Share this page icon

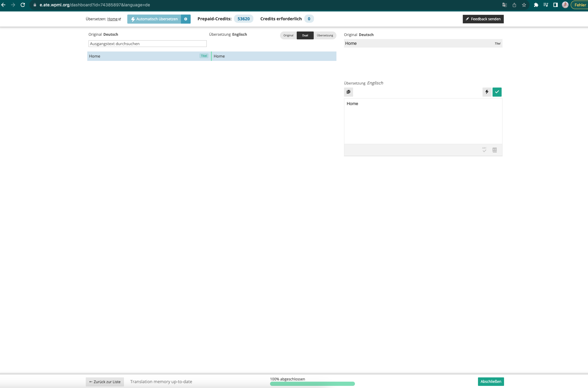[x=514, y=5]
